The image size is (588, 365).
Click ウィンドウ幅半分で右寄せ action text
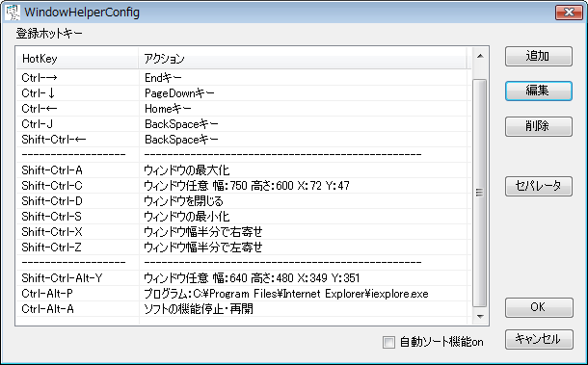pos(202,232)
